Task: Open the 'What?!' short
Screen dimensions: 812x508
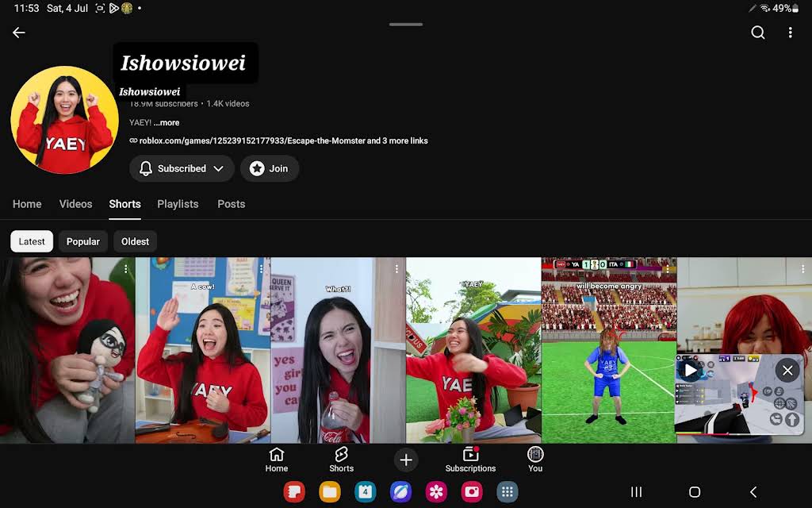Action: click(x=338, y=350)
